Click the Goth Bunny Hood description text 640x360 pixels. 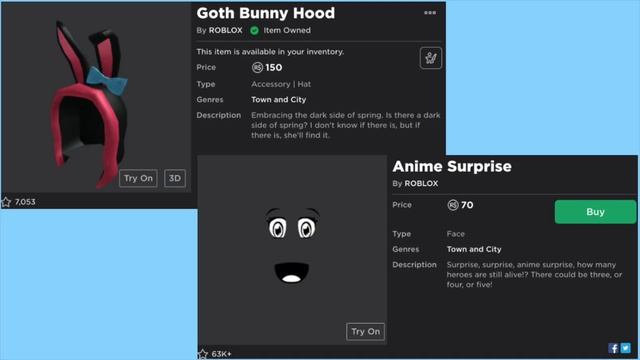pos(346,125)
